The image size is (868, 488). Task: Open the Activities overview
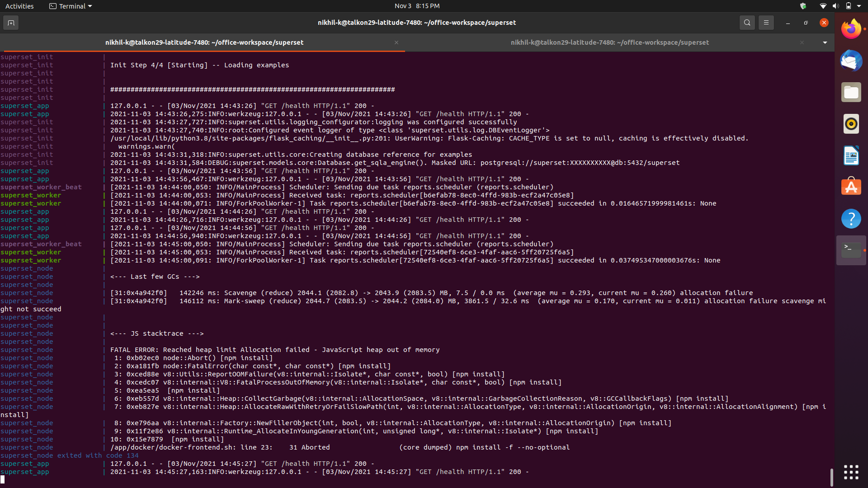pyautogui.click(x=19, y=6)
